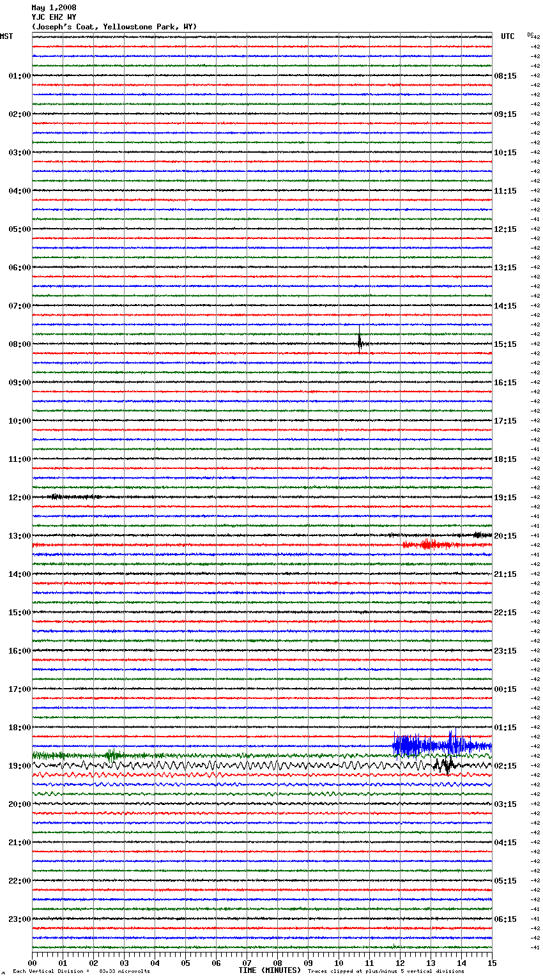Viewport: 543px width, 980px height.
Task: Click minute "10" on the bottom axis
Action: (339, 963)
